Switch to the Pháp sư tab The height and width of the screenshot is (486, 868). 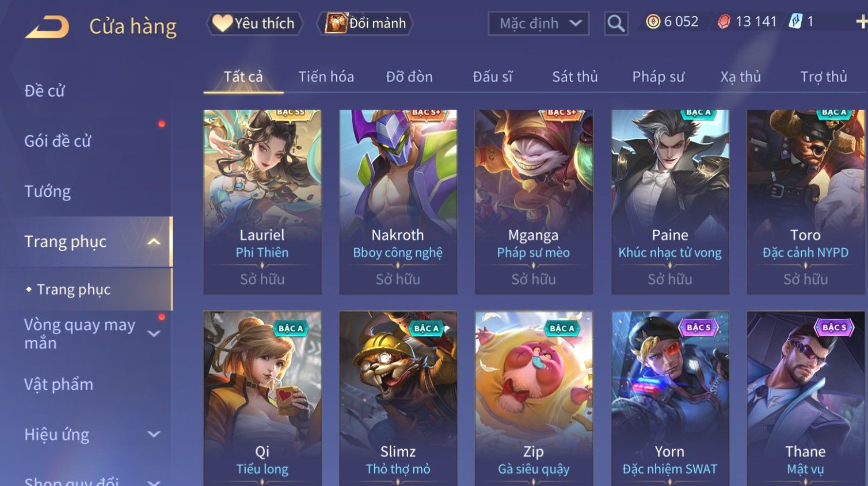coord(658,77)
